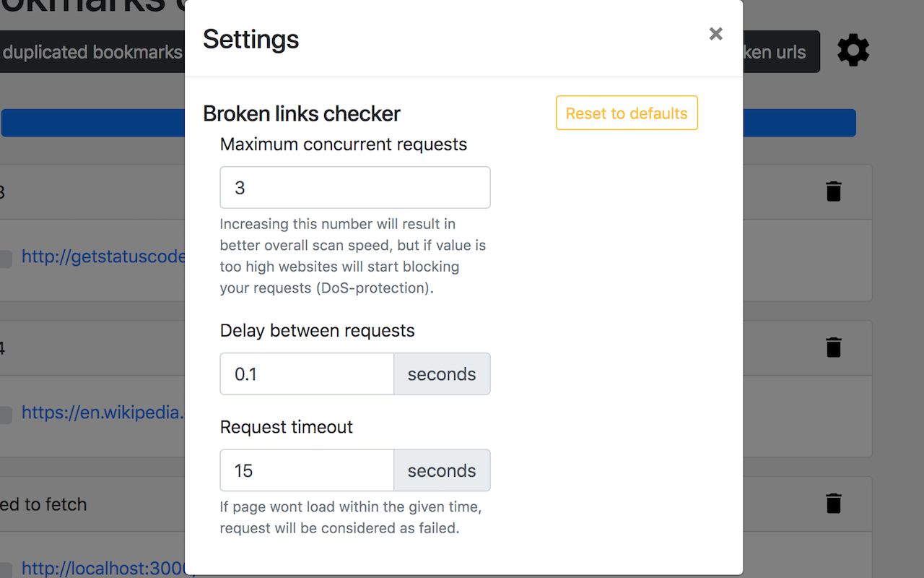Close the Settings dialog with the X
Screen dimensions: 924x578
[x=715, y=34]
